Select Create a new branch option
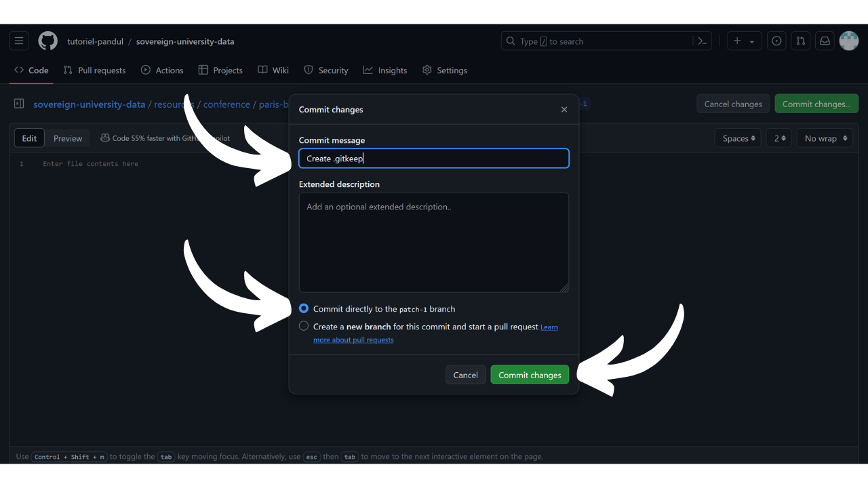Viewport: 868px width, 488px height. point(304,326)
